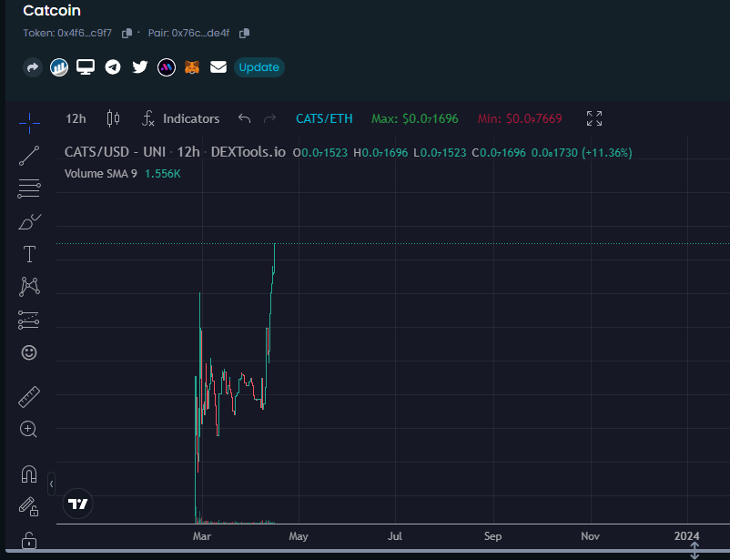
Task: Select the Text annotation tool
Action: click(x=29, y=254)
